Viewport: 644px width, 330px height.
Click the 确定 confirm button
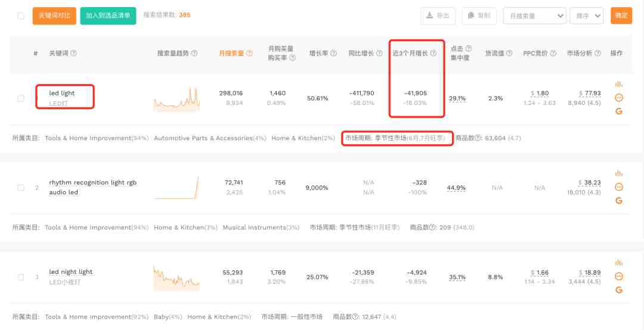[x=621, y=16]
